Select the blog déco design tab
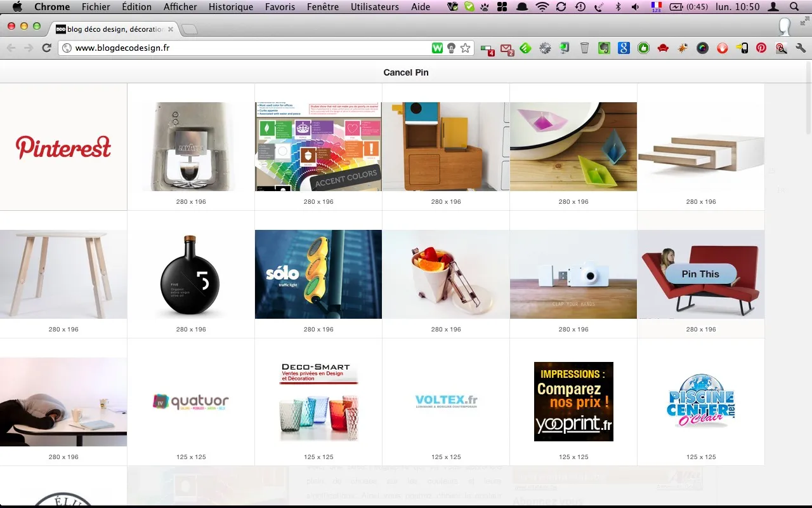 (x=114, y=29)
